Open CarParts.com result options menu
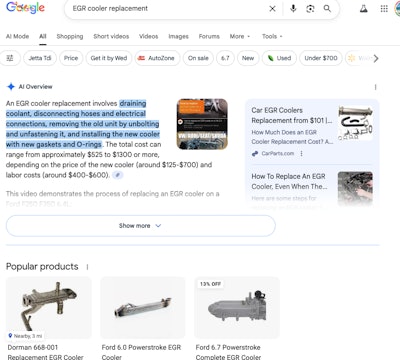Viewport: 400px width, 360px height. (x=301, y=154)
